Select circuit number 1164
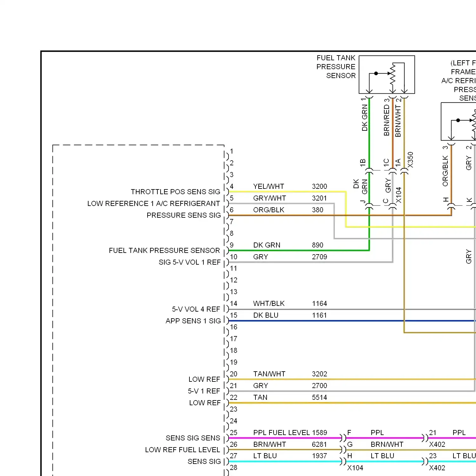The image size is (476, 476). [319, 303]
